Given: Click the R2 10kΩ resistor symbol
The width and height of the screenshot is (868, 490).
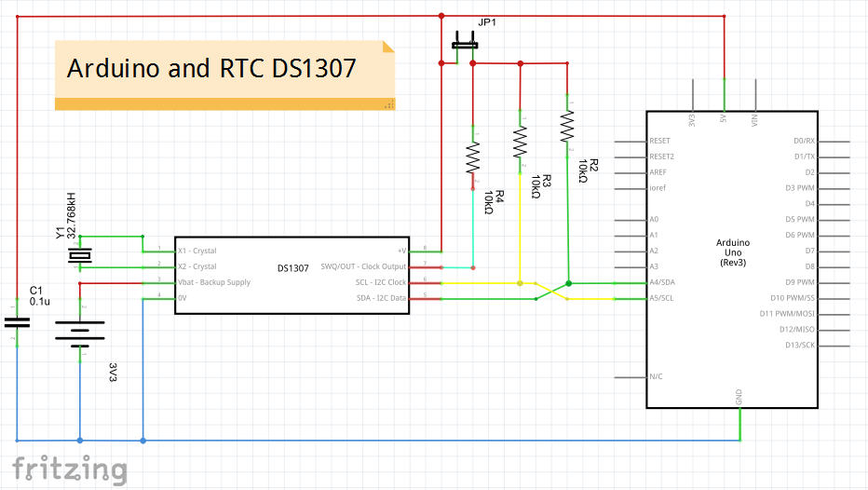Looking at the screenshot, I should (566, 126).
